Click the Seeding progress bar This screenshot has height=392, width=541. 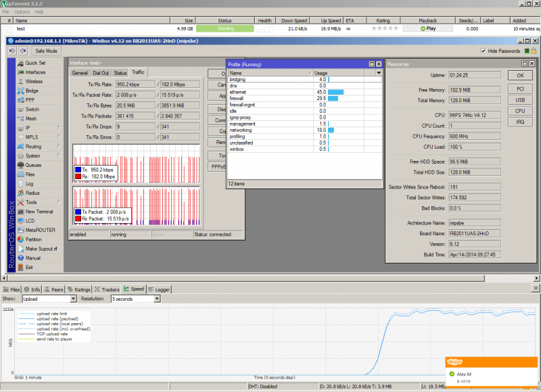tap(225, 29)
